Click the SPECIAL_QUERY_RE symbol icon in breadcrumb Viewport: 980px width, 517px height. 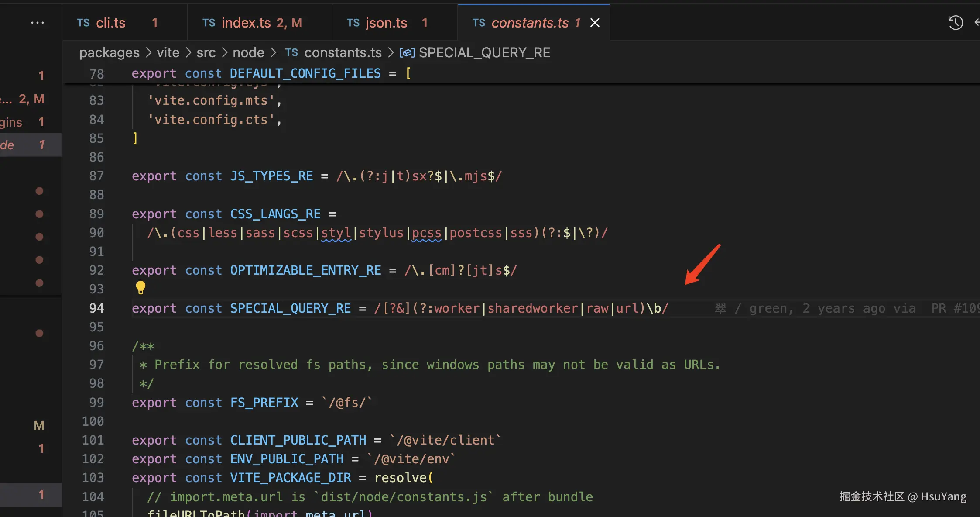[x=407, y=53]
